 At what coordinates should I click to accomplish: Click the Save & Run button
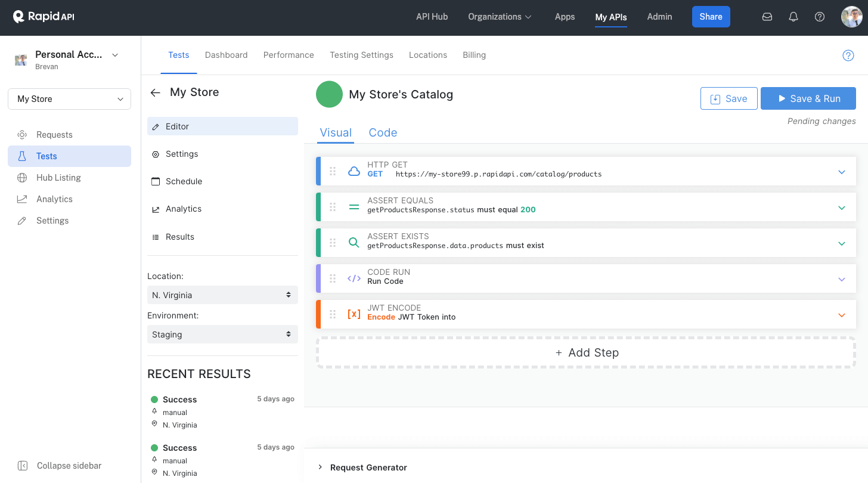(808, 99)
